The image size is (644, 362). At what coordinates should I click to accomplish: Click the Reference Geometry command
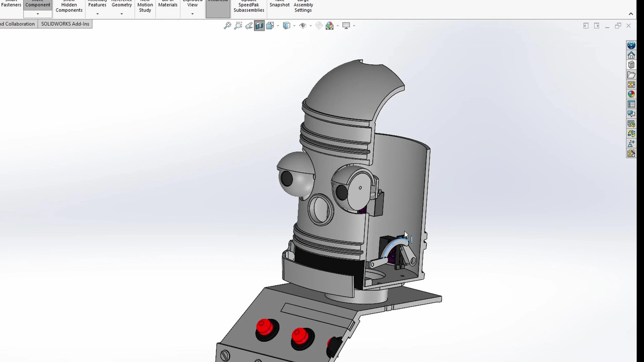122,4
